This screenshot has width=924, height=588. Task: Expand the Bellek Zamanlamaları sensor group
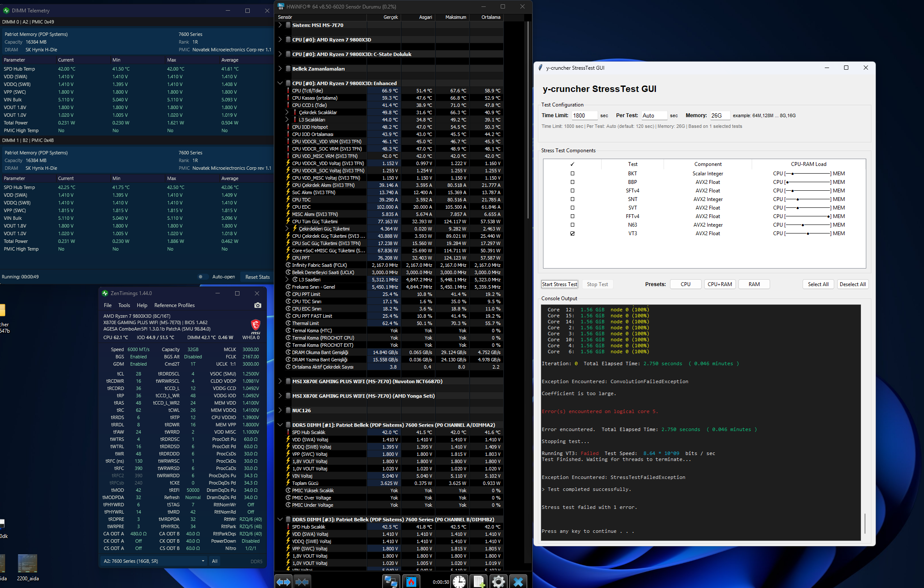point(280,69)
